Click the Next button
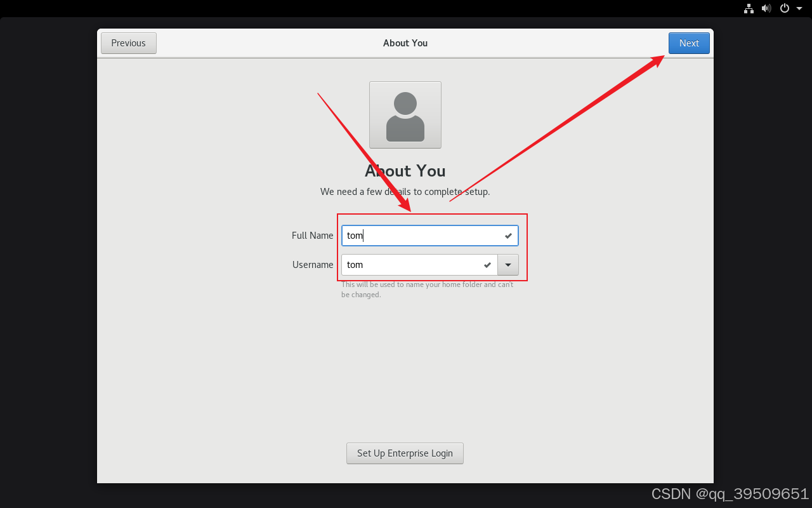 (x=689, y=43)
